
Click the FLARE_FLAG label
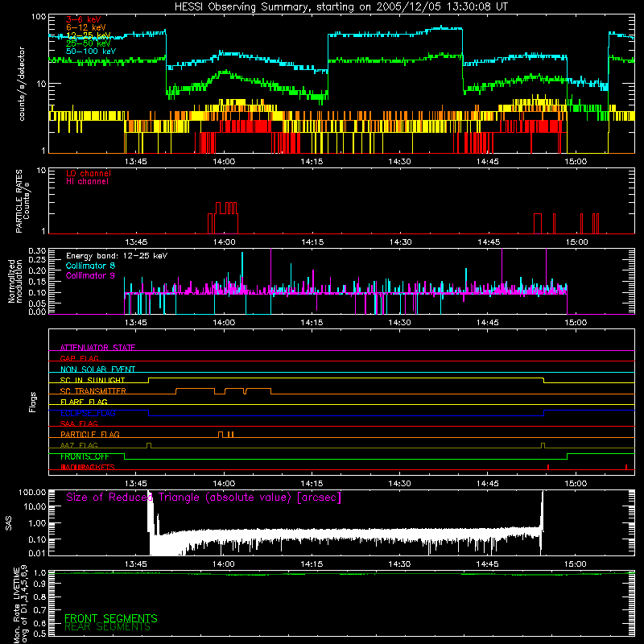click(x=84, y=402)
